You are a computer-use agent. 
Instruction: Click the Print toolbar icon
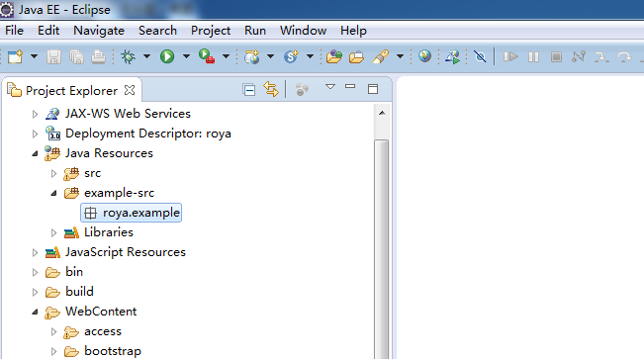(x=99, y=56)
